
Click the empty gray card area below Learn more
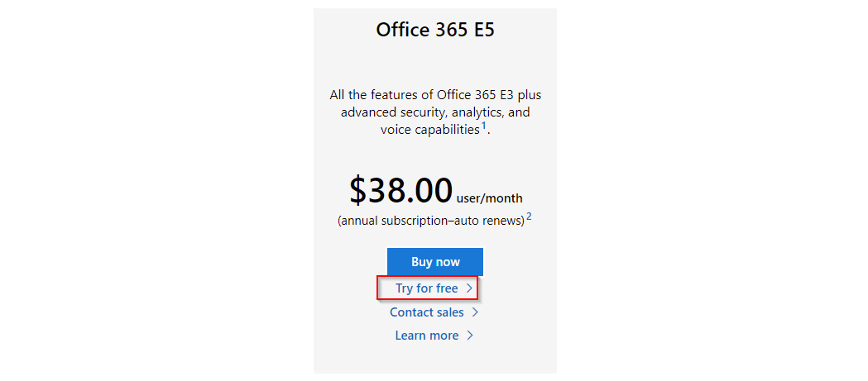tap(435, 359)
